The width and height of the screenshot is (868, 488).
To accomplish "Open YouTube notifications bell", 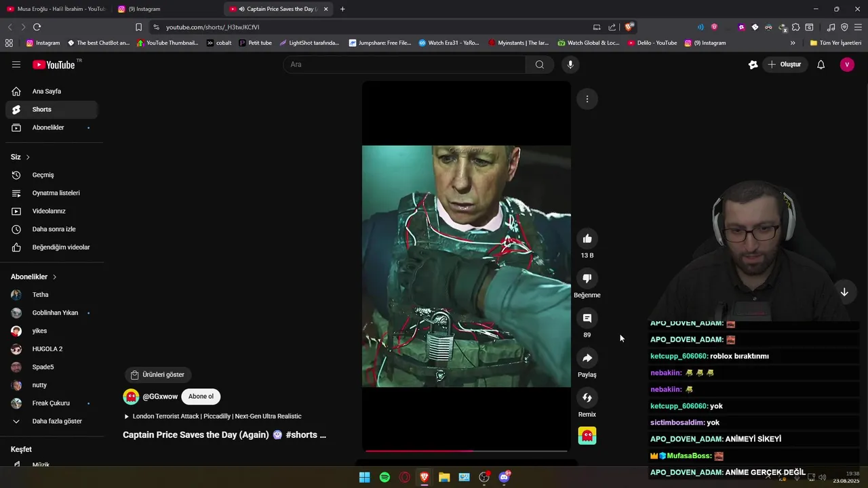I will pyautogui.click(x=821, y=64).
